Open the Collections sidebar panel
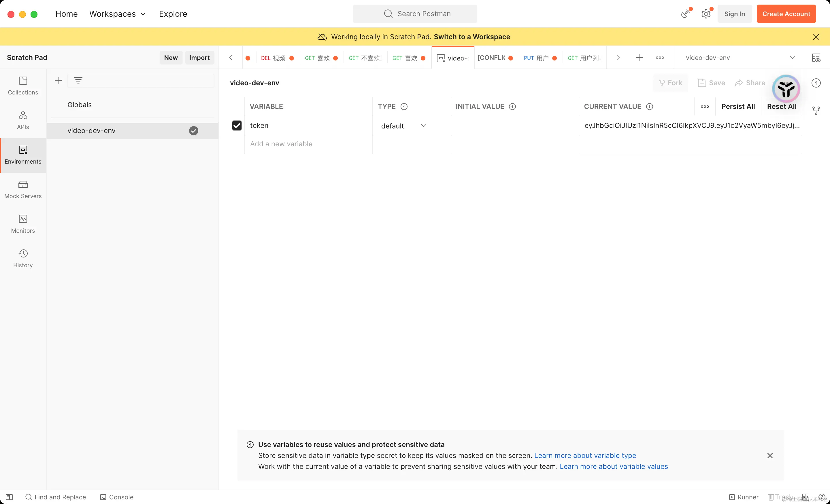 pos(23,86)
